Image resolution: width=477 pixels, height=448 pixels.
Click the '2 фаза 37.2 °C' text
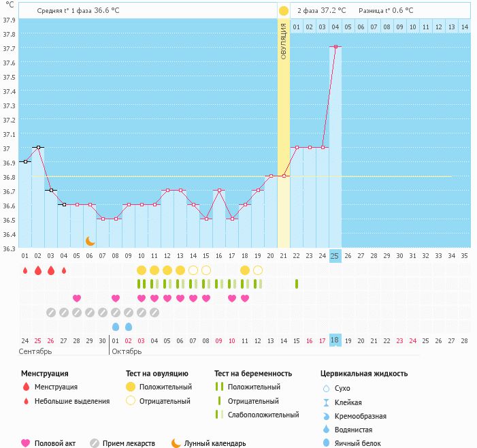point(322,11)
